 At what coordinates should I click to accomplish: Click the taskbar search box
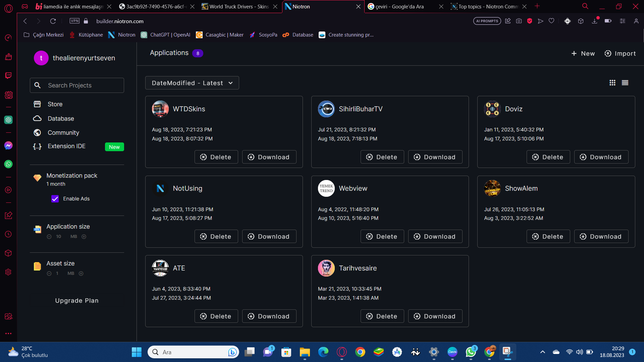(x=193, y=352)
